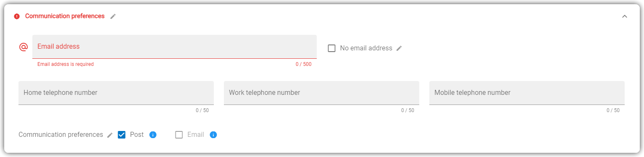This screenshot has width=644, height=157.
Task: Click the @ icon beside Email address field
Action: tap(24, 47)
